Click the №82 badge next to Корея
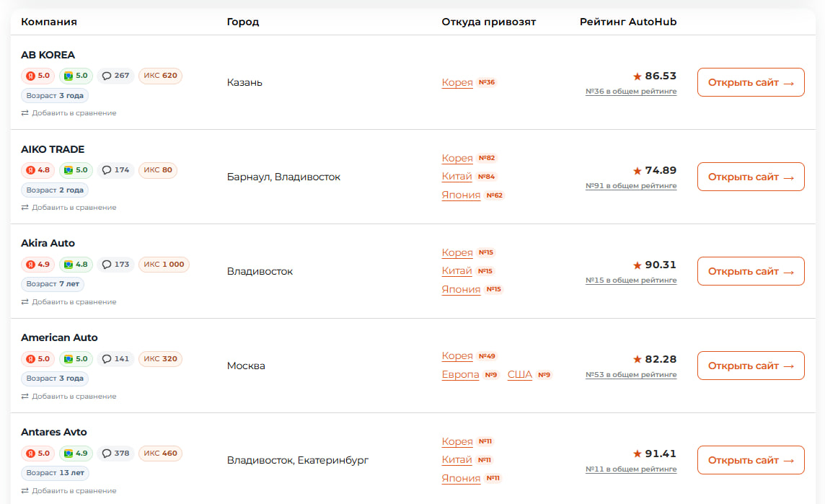 [487, 158]
